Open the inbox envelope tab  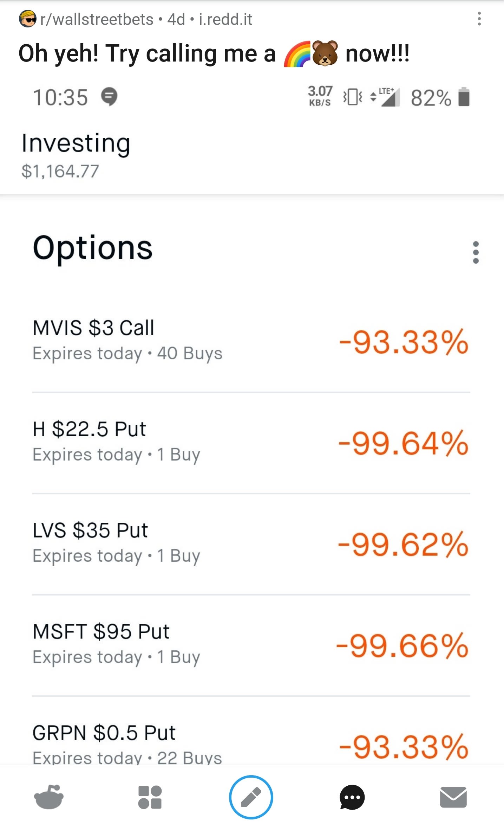click(453, 797)
